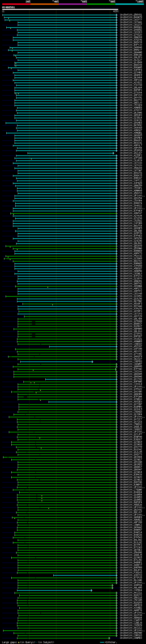Select the UniRef100_B7PTW0 label
The image size is (146, 644).
point(131,369)
